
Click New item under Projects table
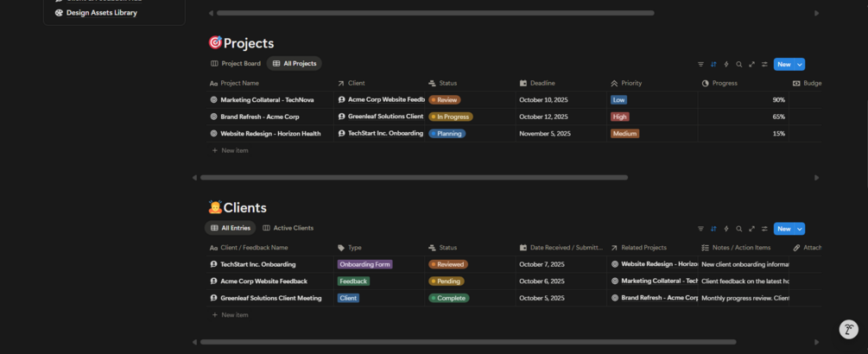(x=234, y=150)
